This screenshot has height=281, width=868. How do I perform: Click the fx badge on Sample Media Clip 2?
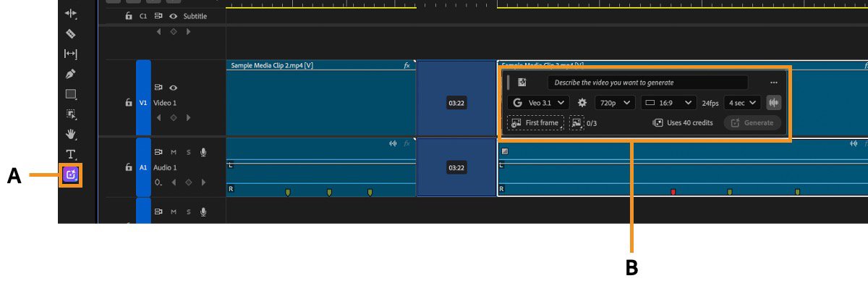click(407, 65)
